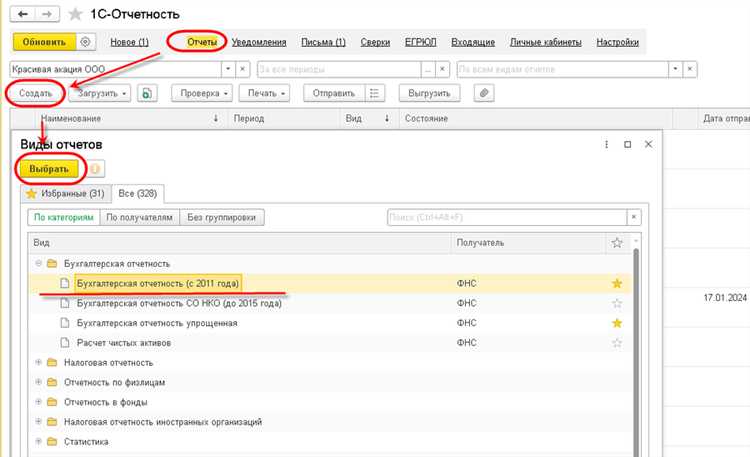Collapse the Бухгалтерская отчетность folder

pyautogui.click(x=38, y=264)
